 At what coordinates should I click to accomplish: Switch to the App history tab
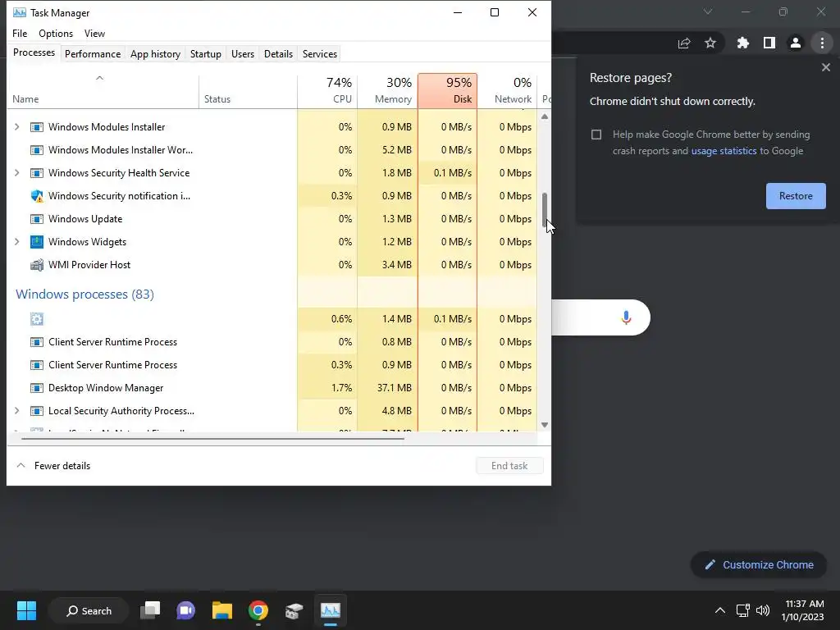click(155, 53)
